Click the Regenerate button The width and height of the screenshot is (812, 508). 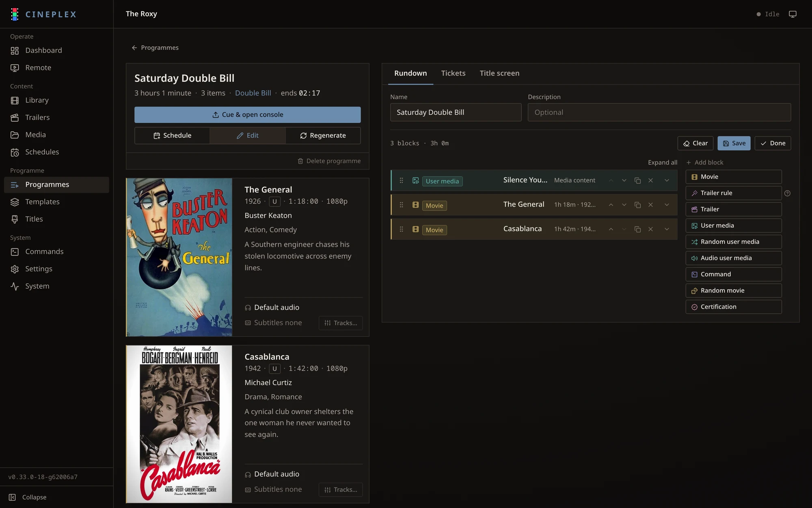[x=323, y=135]
